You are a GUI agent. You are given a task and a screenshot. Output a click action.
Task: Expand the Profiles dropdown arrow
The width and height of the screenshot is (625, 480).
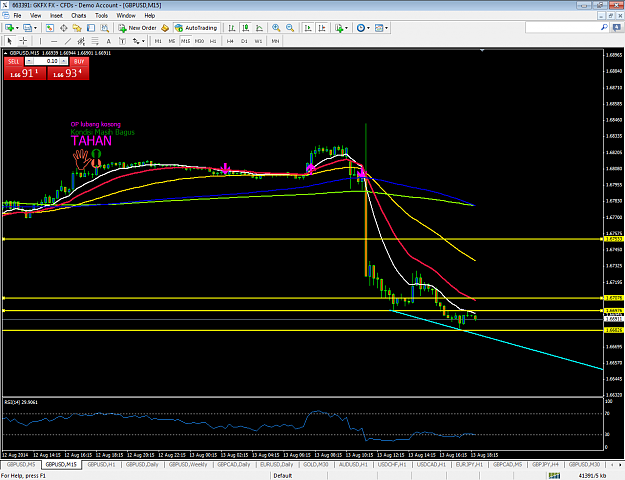click(x=35, y=28)
